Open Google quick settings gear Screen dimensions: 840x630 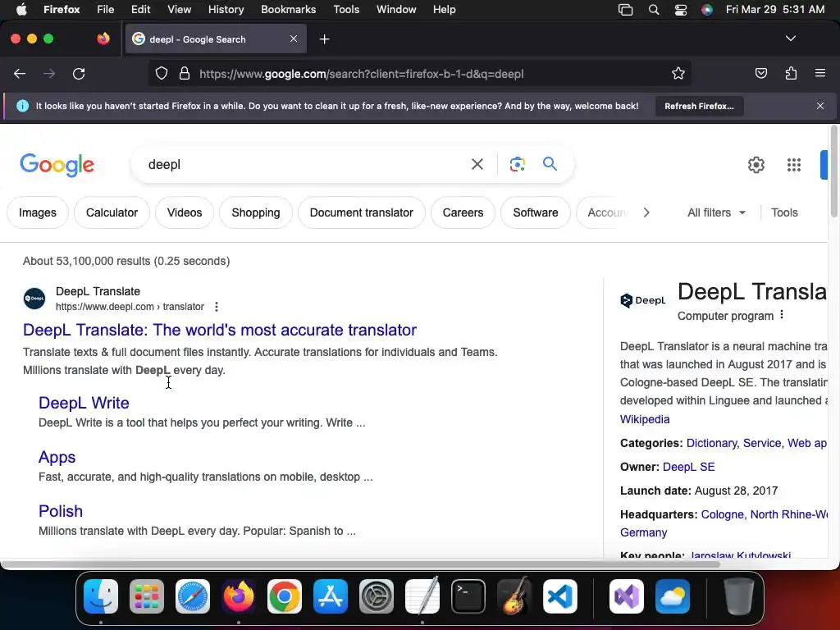point(756,165)
